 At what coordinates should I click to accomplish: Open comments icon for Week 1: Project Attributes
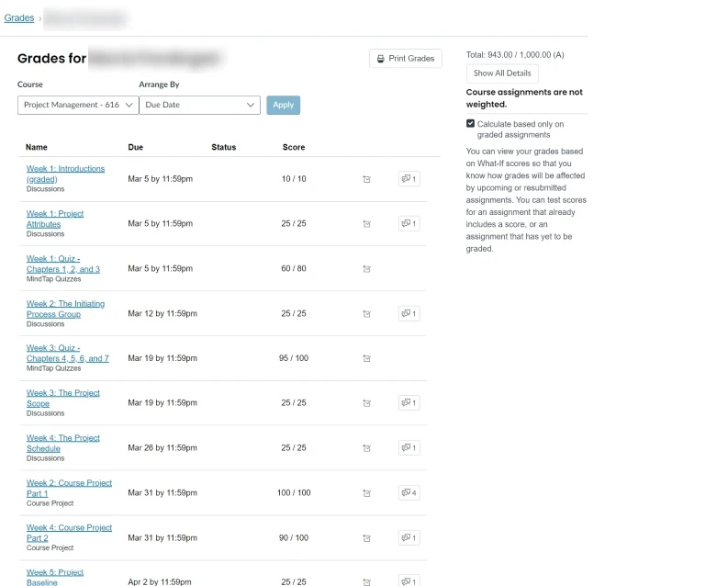[409, 223]
